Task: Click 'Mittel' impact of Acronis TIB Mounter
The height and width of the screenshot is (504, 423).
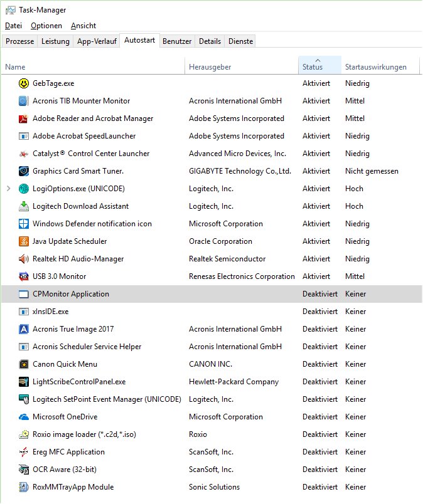Action: tap(355, 101)
